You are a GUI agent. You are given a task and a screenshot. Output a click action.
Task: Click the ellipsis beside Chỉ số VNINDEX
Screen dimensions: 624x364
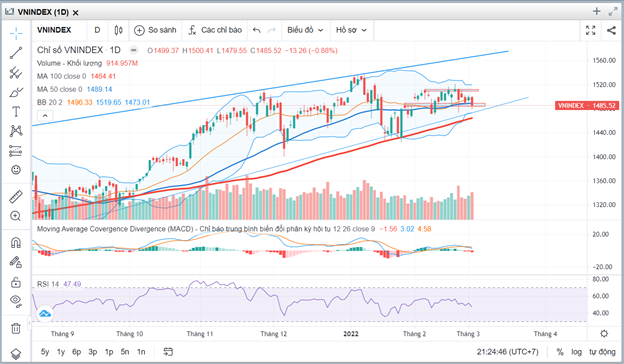pos(134,51)
